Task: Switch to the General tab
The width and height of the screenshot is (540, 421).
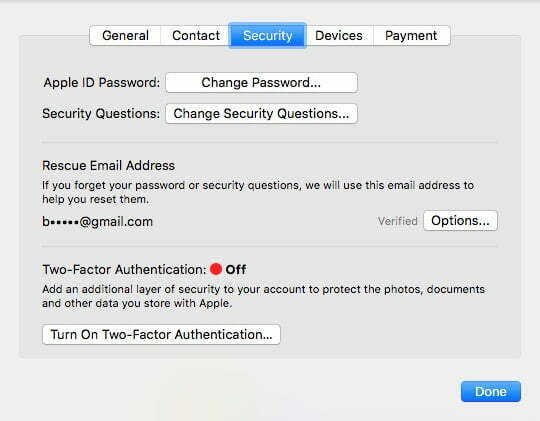Action: (x=125, y=35)
